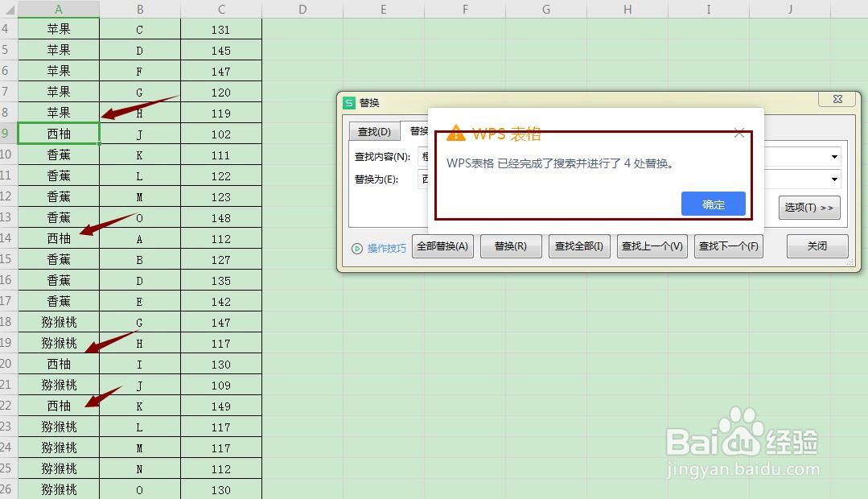Confirm the replacement result with 确定
This screenshot has height=499, width=868.
712,204
